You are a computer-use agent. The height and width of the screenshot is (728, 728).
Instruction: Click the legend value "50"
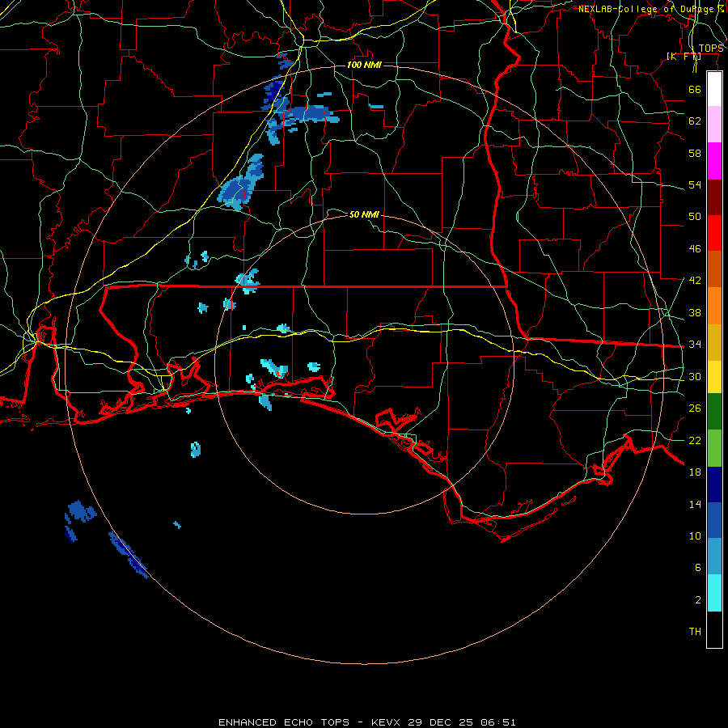point(695,217)
